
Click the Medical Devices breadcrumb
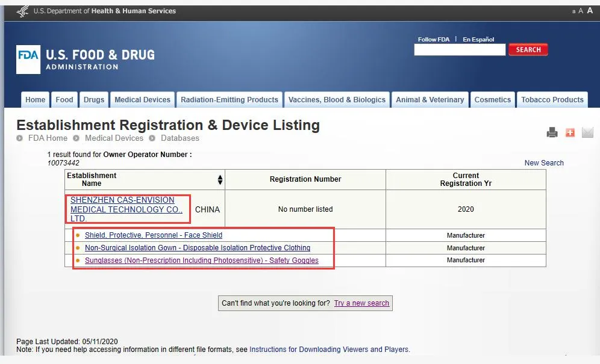click(114, 138)
